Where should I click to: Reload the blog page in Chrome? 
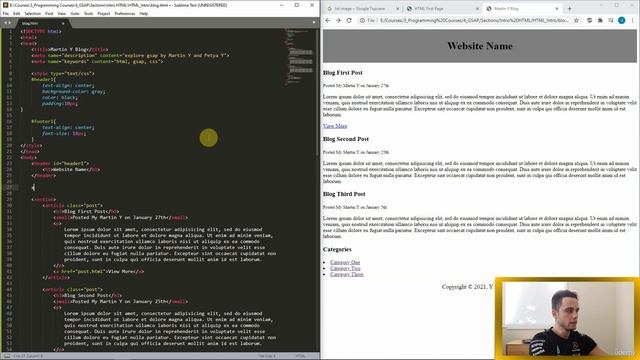click(349, 20)
